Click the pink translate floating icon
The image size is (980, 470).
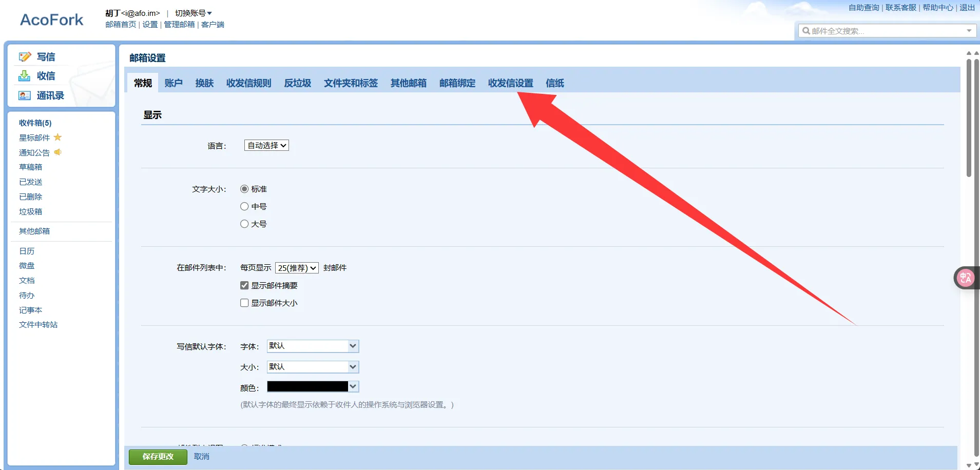point(966,278)
